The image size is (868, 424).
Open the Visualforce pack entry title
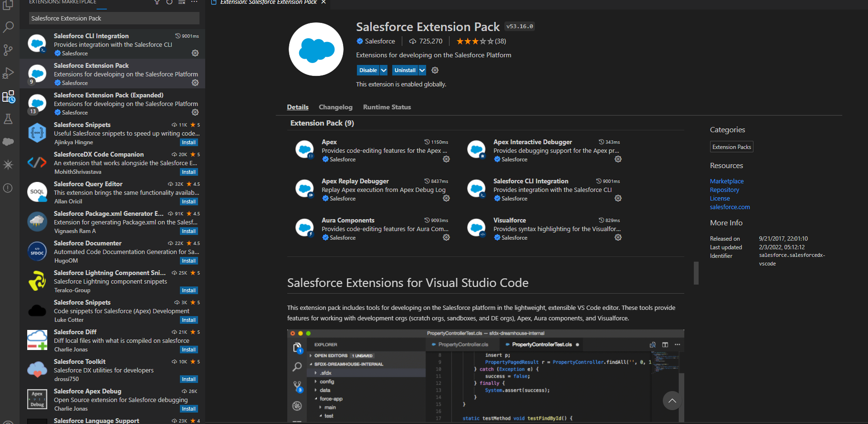point(510,220)
